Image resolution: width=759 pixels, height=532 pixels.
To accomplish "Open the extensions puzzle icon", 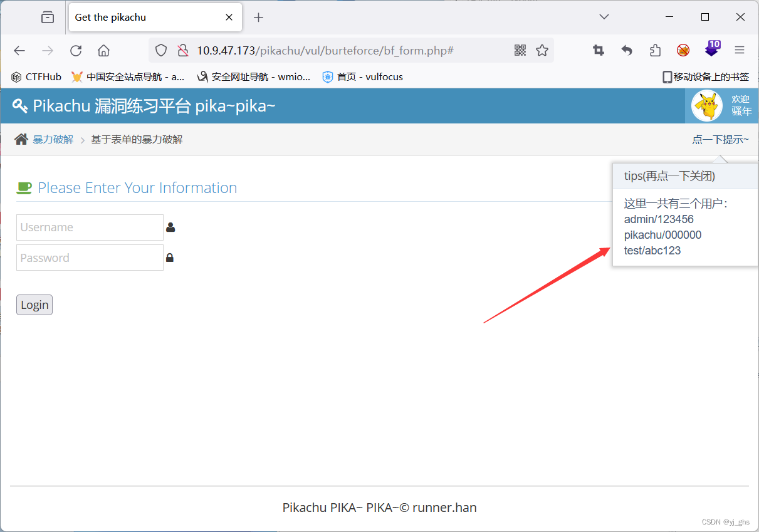I will pos(655,51).
